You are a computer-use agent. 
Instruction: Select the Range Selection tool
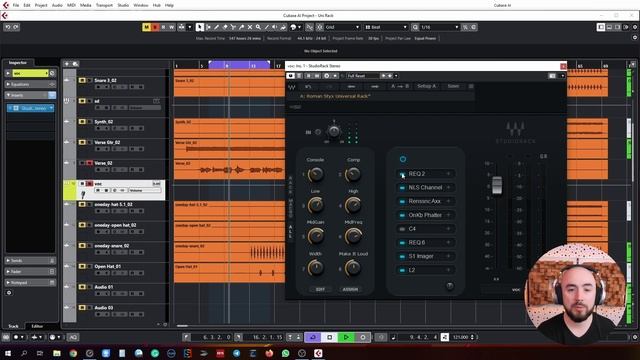tap(208, 27)
